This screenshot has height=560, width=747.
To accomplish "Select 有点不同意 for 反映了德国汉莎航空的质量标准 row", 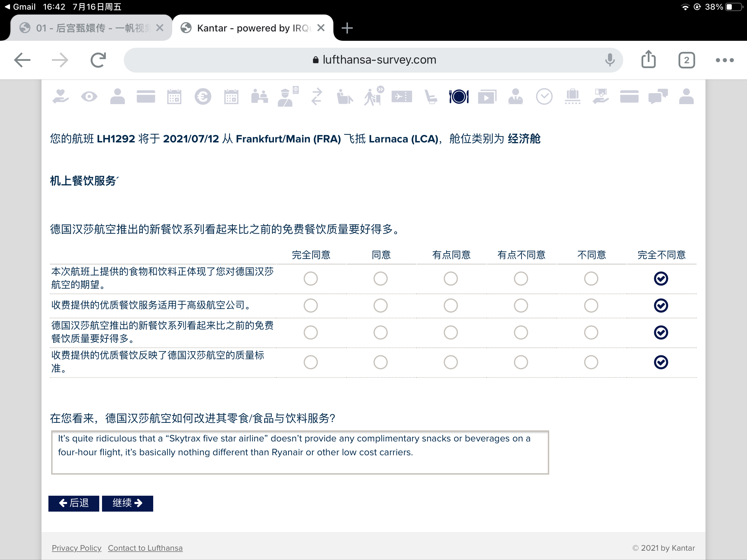I will (x=521, y=362).
